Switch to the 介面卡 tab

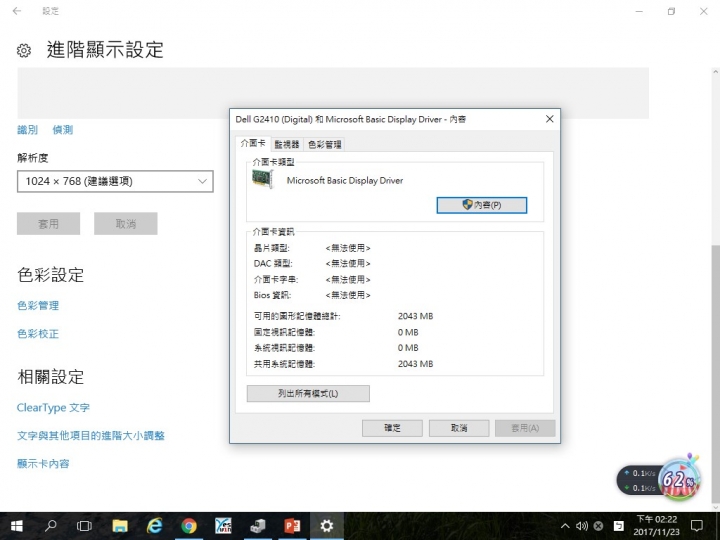click(x=253, y=144)
